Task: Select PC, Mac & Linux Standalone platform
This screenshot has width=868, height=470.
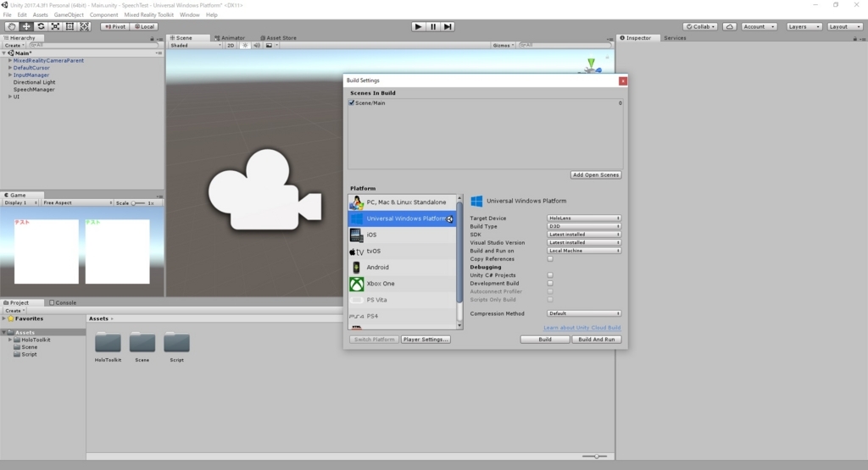Action: tap(403, 202)
